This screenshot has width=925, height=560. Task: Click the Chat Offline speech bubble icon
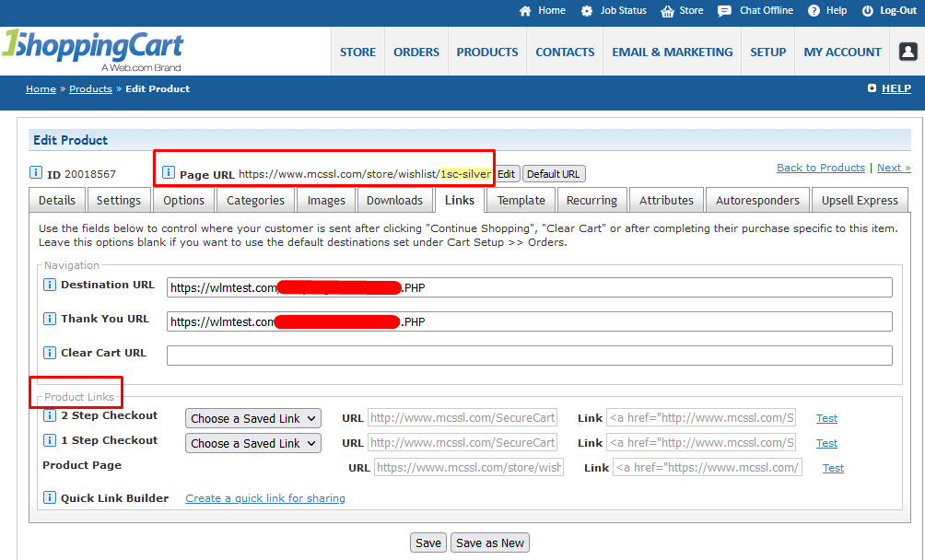(724, 11)
